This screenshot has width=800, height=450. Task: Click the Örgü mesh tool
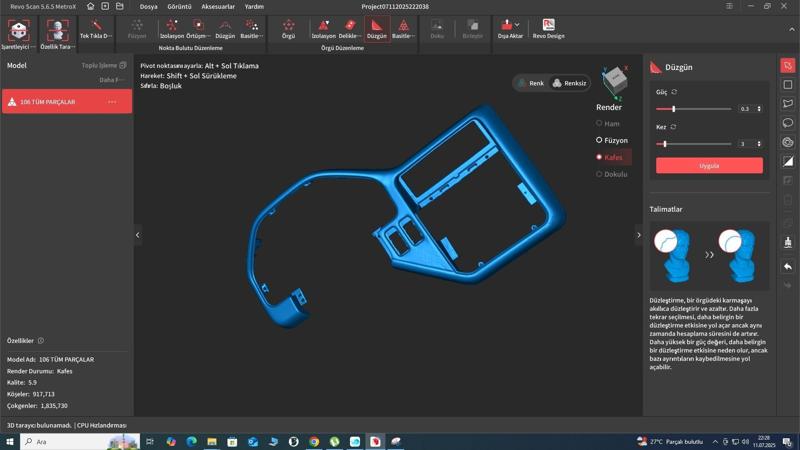point(288,29)
